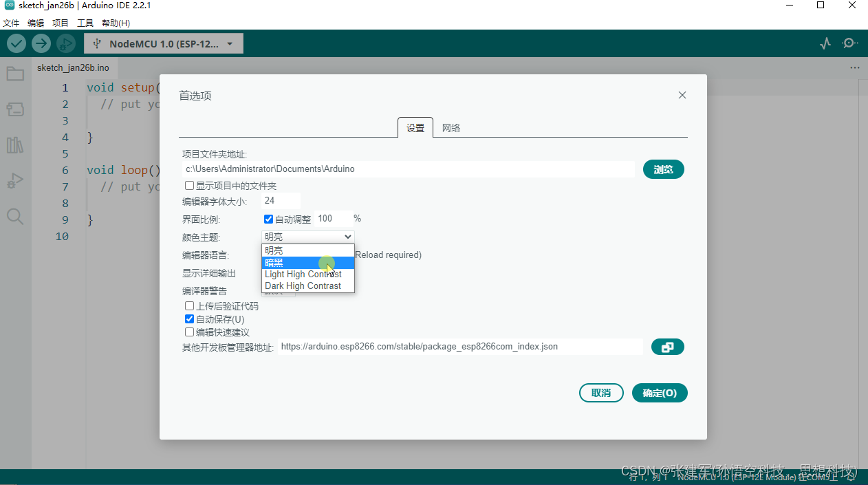
Task: Choose Light High Contrast theme option
Action: 308,274
